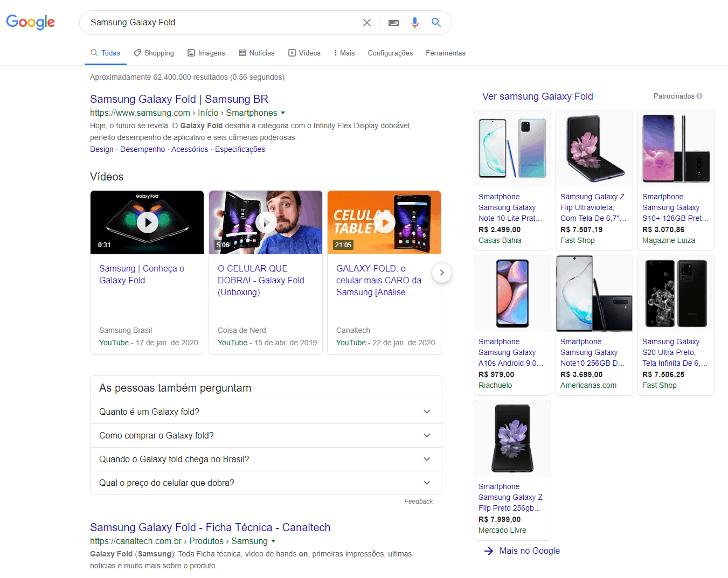
Task: Open Smartphone Samsung Galaxy A10s ad title
Action: 511,352
